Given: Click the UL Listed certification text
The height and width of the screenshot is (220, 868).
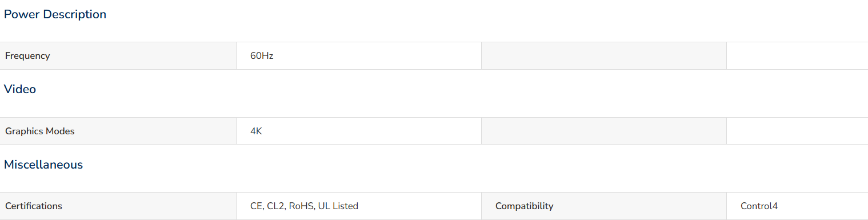Looking at the screenshot, I should pyautogui.click(x=338, y=206).
